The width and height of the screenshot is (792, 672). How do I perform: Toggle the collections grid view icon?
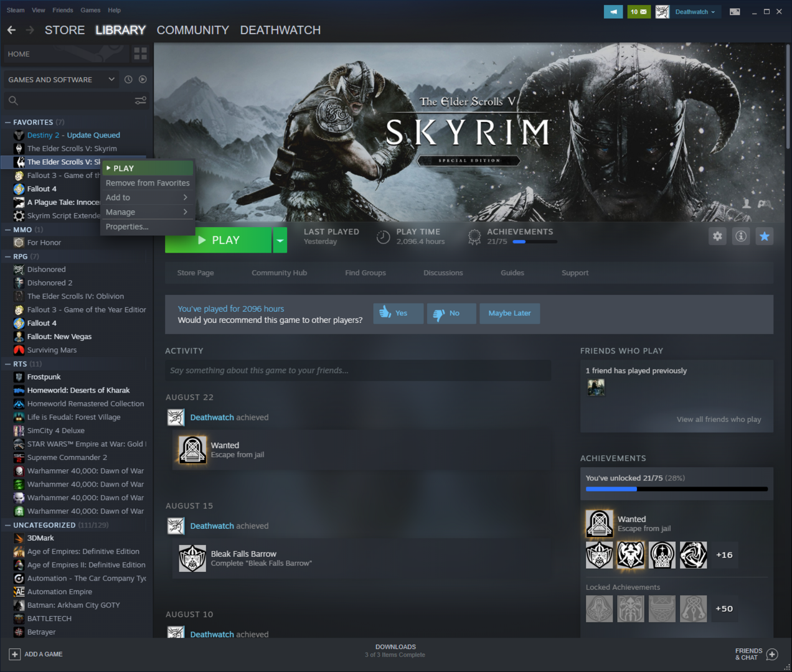[x=141, y=54]
